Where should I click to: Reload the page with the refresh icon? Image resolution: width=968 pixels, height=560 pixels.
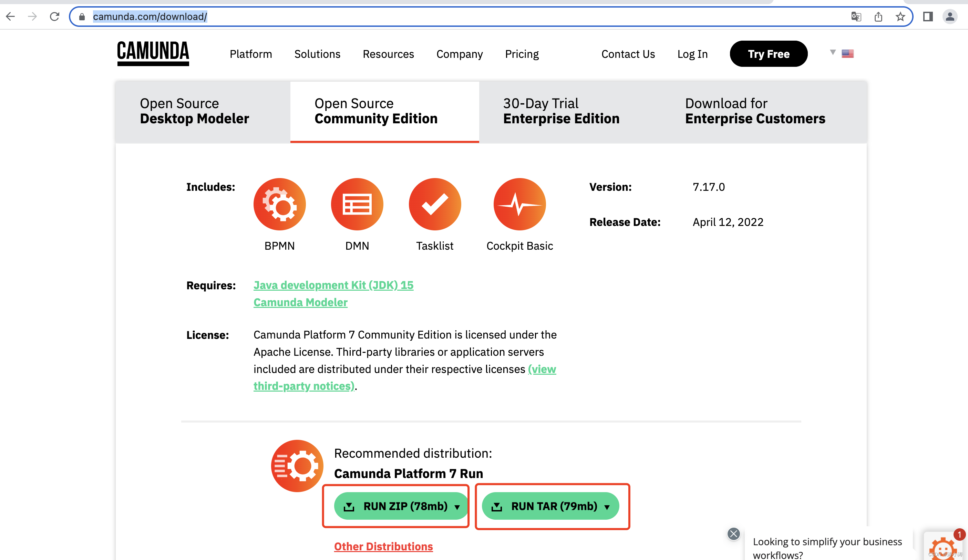click(x=54, y=17)
